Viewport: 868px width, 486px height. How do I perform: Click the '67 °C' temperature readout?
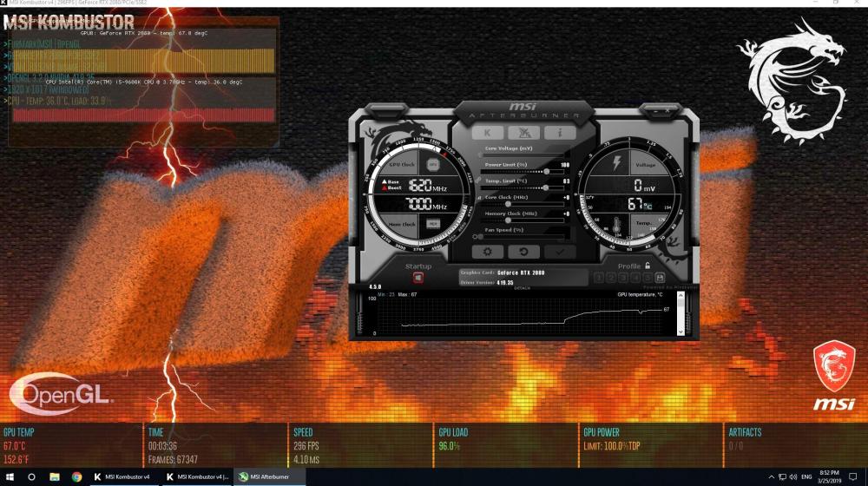pyautogui.click(x=640, y=204)
